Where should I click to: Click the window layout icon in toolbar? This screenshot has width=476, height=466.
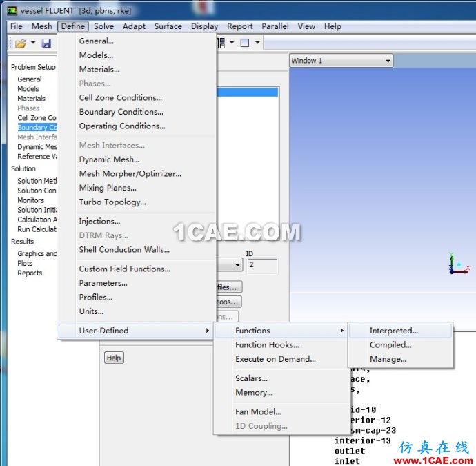pos(221,43)
